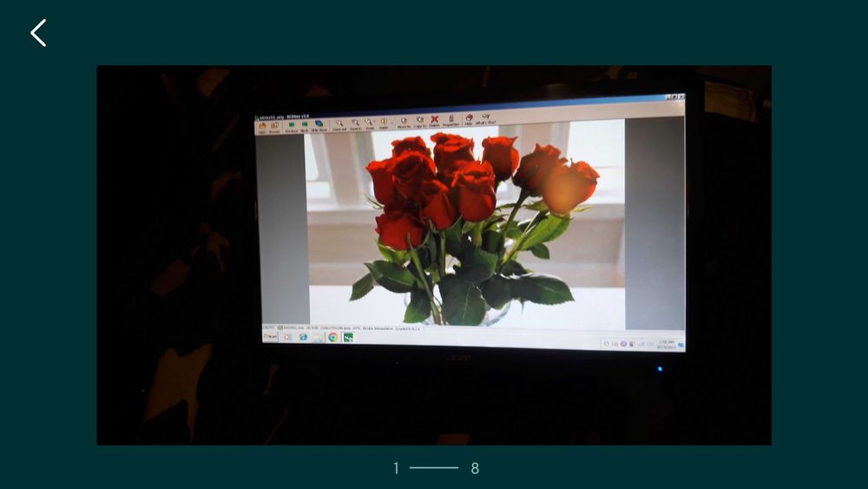Viewport: 868px width, 489px height.
Task: Click Open folder icon in photographed ACDSee toolbar
Action: coord(262,128)
